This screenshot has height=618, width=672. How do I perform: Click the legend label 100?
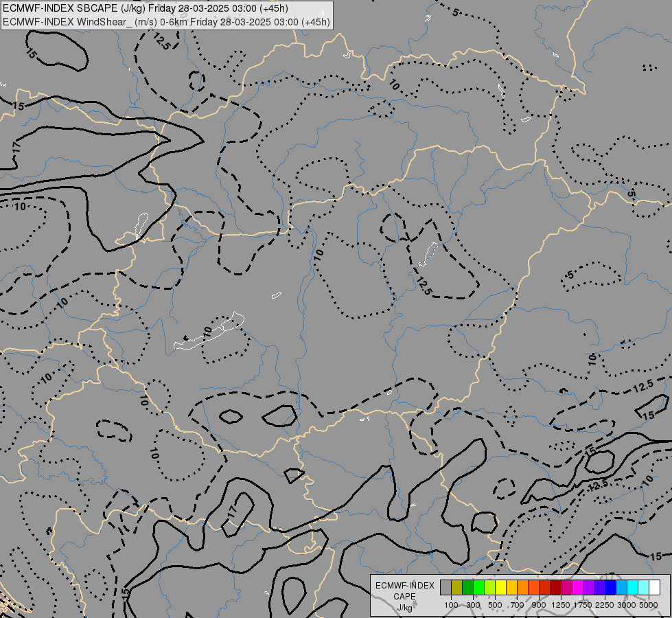(451, 605)
